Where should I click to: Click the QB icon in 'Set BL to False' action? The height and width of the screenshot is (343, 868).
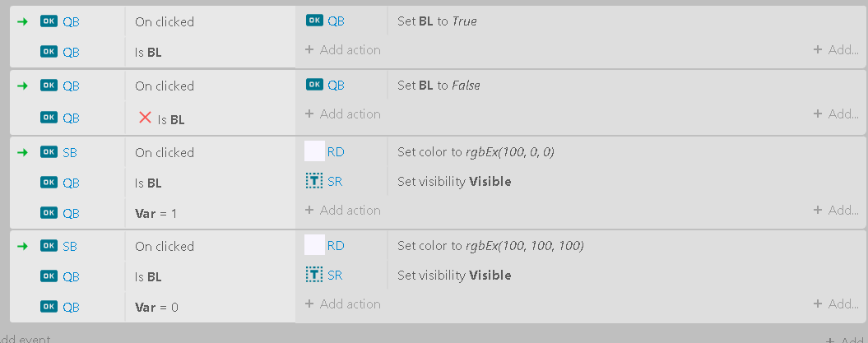314,86
